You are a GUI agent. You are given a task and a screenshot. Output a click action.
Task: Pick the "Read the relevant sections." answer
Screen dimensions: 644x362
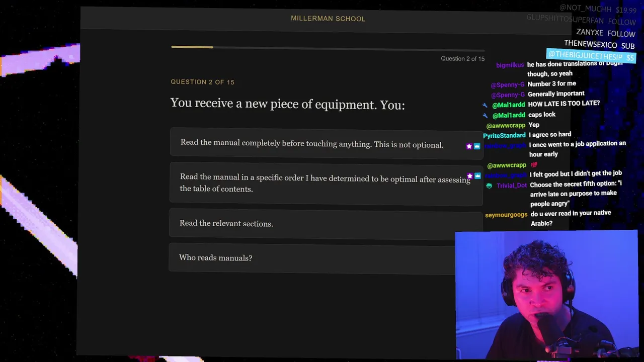326,224
